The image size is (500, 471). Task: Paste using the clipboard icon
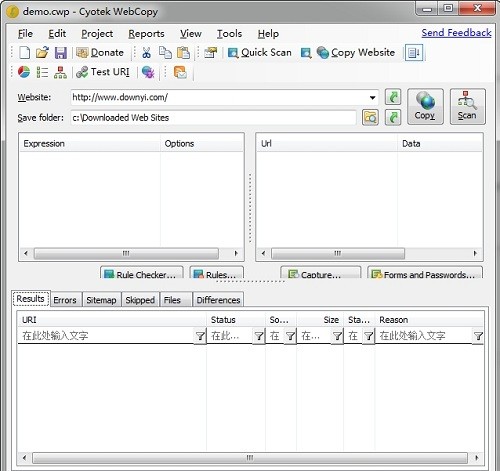point(183,53)
